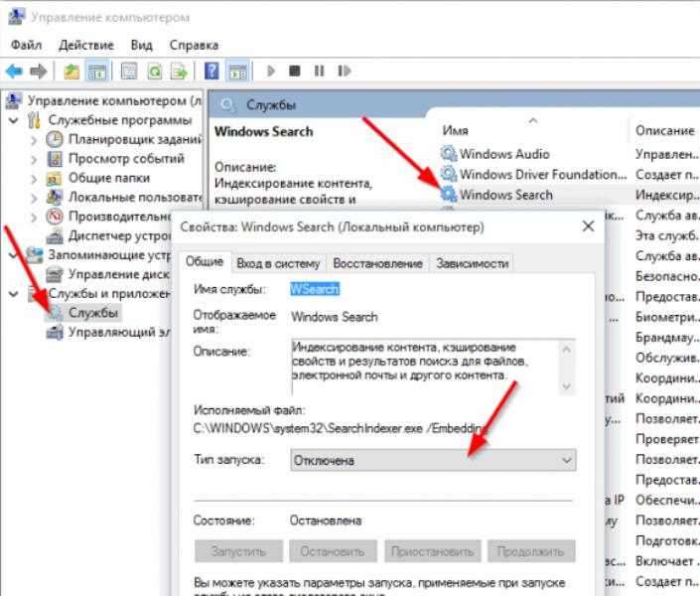
Task: Click the Планировщик заданий clock icon
Action: 55,139
